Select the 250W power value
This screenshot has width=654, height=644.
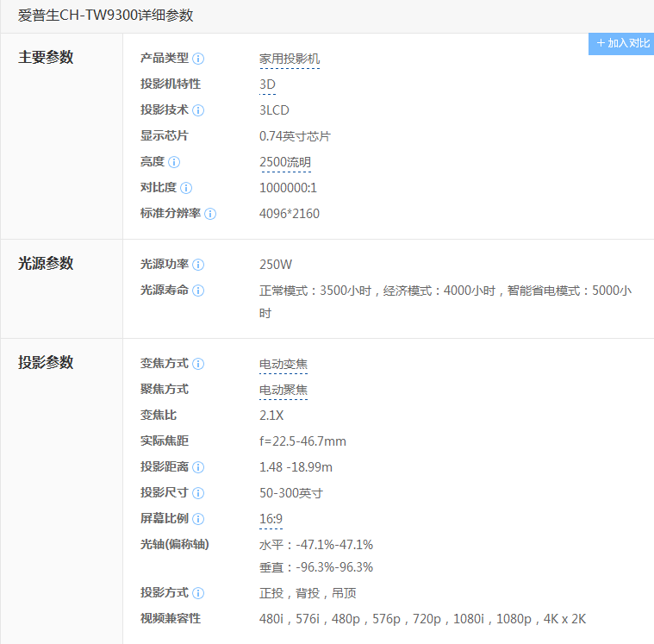tap(276, 265)
